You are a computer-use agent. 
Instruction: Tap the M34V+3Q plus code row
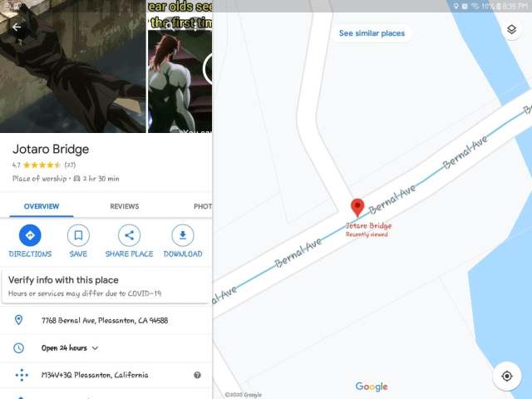tap(95, 375)
